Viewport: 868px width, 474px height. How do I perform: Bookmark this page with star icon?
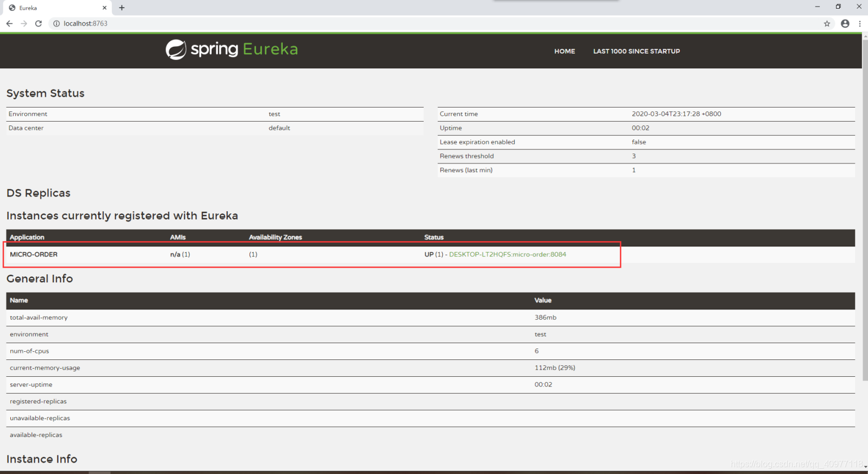(x=827, y=23)
